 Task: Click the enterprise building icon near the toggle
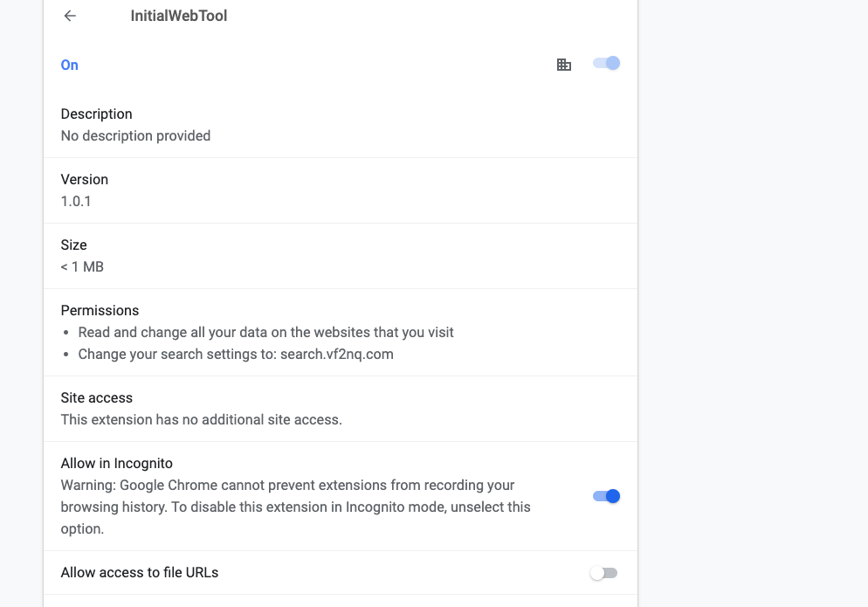(x=563, y=64)
